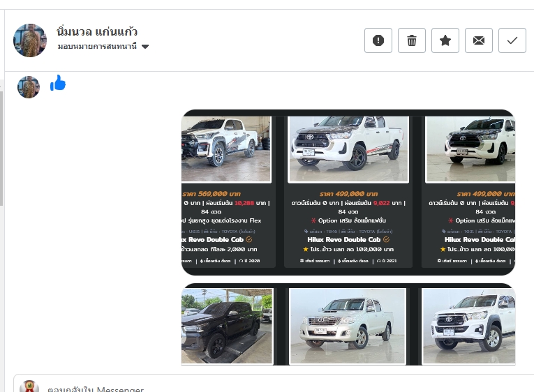Click verified badge beside first card title
The image size is (534, 392).
249,239
